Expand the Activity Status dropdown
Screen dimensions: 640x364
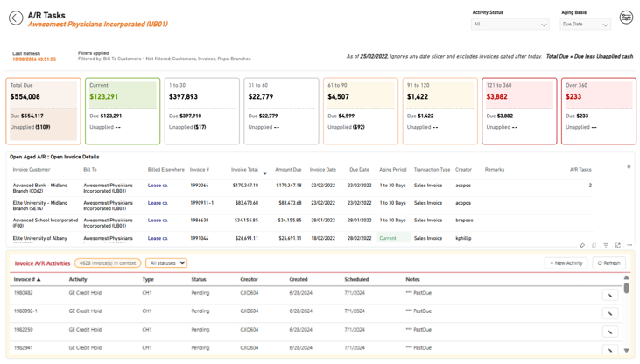pyautogui.click(x=510, y=24)
